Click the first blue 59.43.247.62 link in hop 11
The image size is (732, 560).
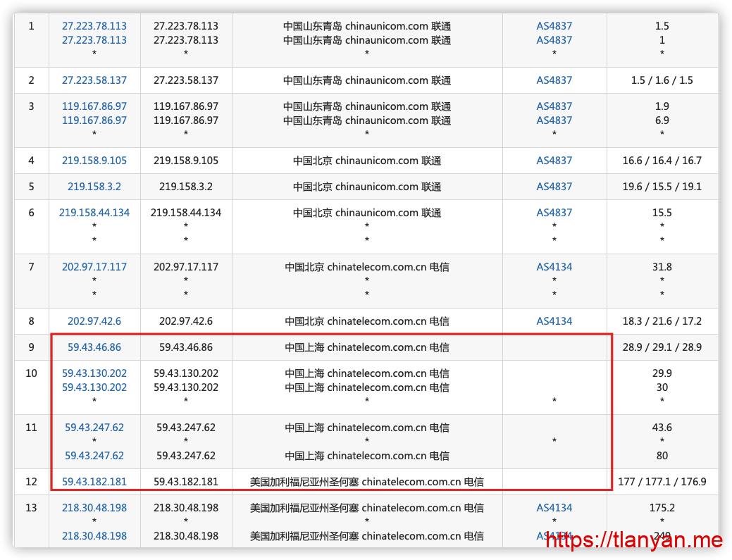pos(94,428)
